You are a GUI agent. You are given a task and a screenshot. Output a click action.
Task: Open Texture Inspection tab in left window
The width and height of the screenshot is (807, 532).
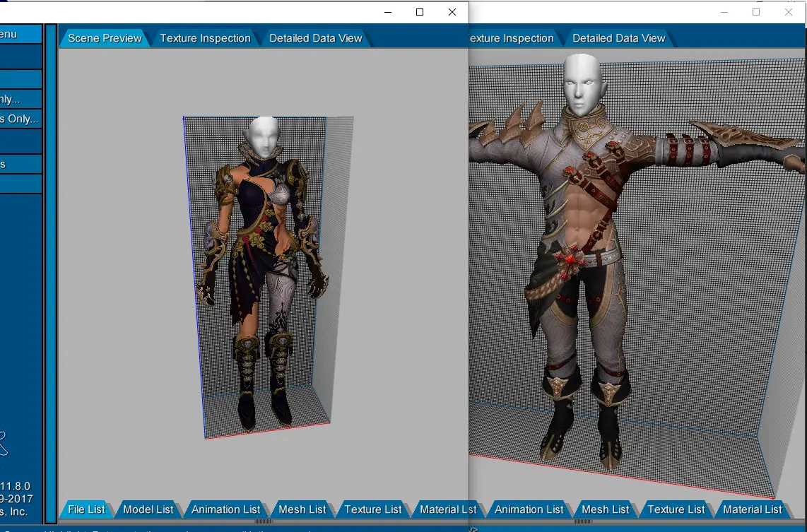(205, 38)
